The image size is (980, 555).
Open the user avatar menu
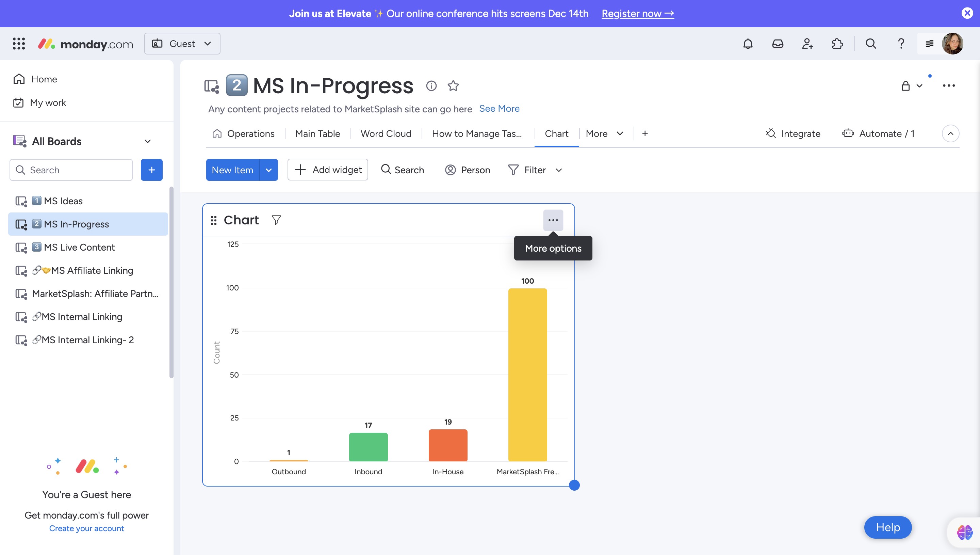click(952, 44)
